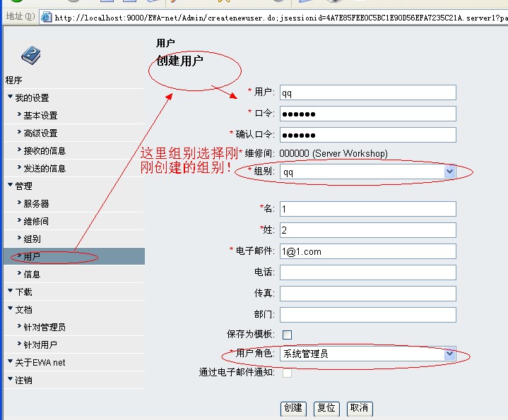Image resolution: width=508 pixels, height=420 pixels.
Task: Toggle the 通过电子邮件通知 checkbox
Action: tap(287, 373)
